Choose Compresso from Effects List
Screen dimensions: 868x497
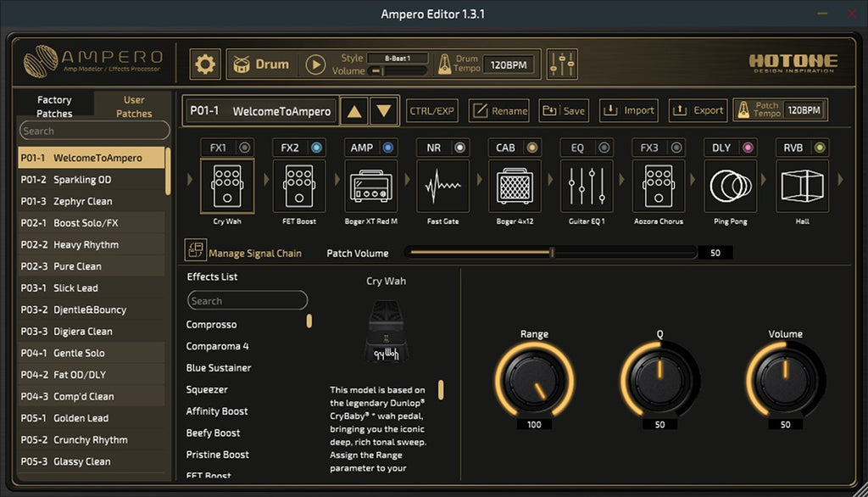click(211, 325)
